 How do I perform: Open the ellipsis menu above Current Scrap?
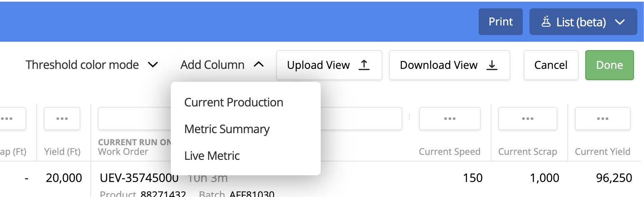coord(527,119)
